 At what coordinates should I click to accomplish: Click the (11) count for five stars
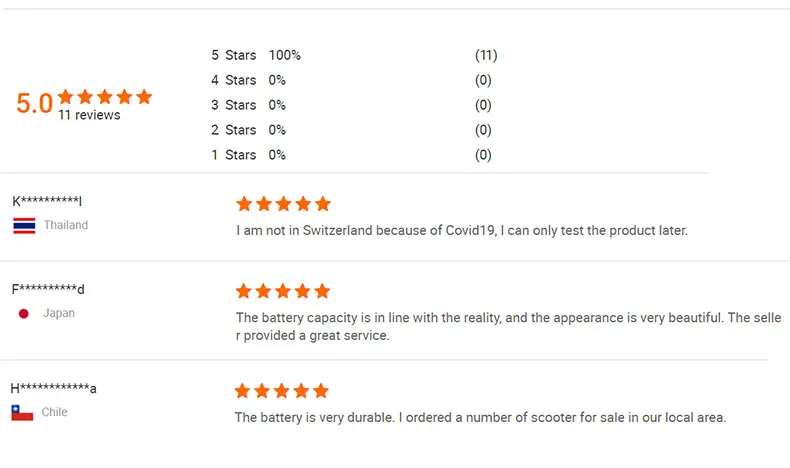(486, 55)
